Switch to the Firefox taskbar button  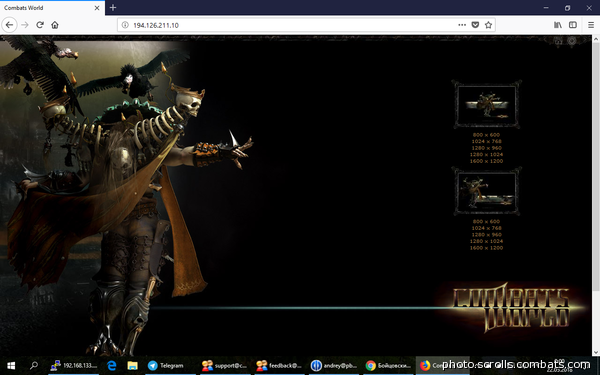442,366
